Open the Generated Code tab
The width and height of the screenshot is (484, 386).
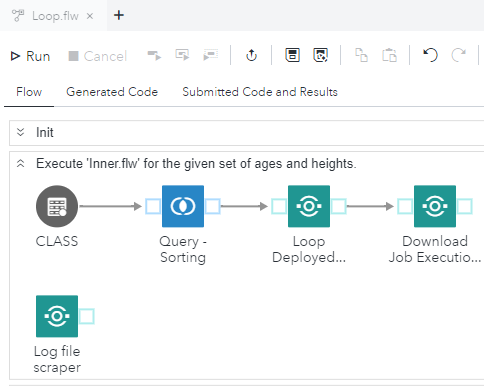[112, 92]
